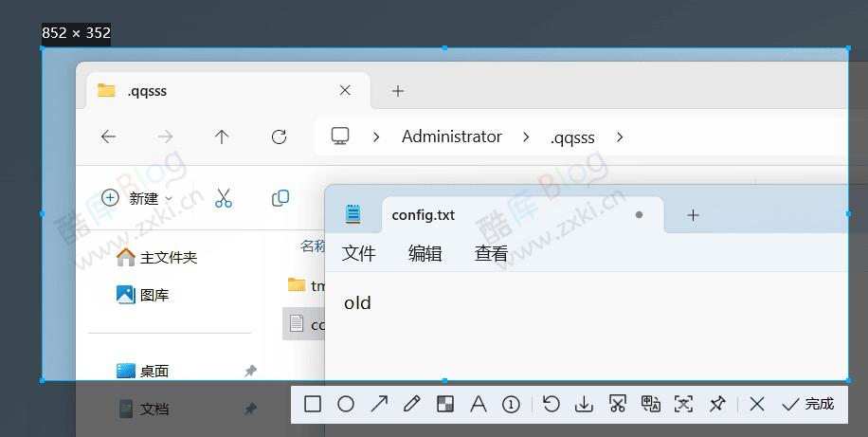868x437 pixels.
Task: Close the .qqsss Explorer tab
Action: point(345,90)
